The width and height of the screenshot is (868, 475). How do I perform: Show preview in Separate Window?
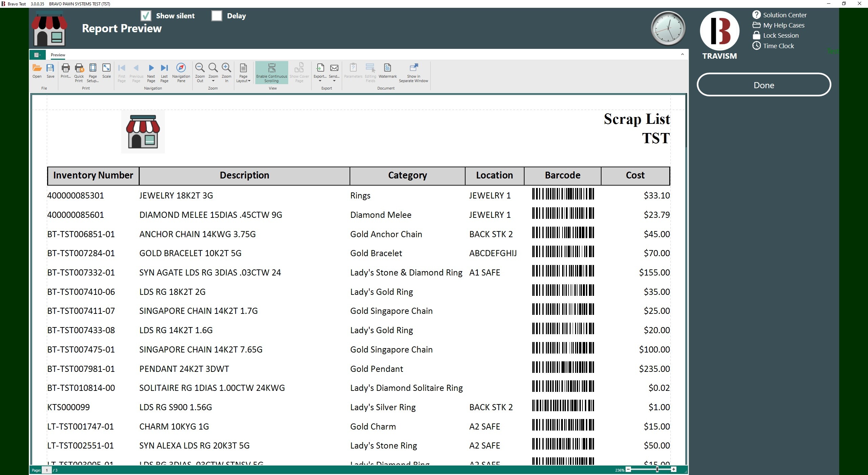tap(413, 73)
